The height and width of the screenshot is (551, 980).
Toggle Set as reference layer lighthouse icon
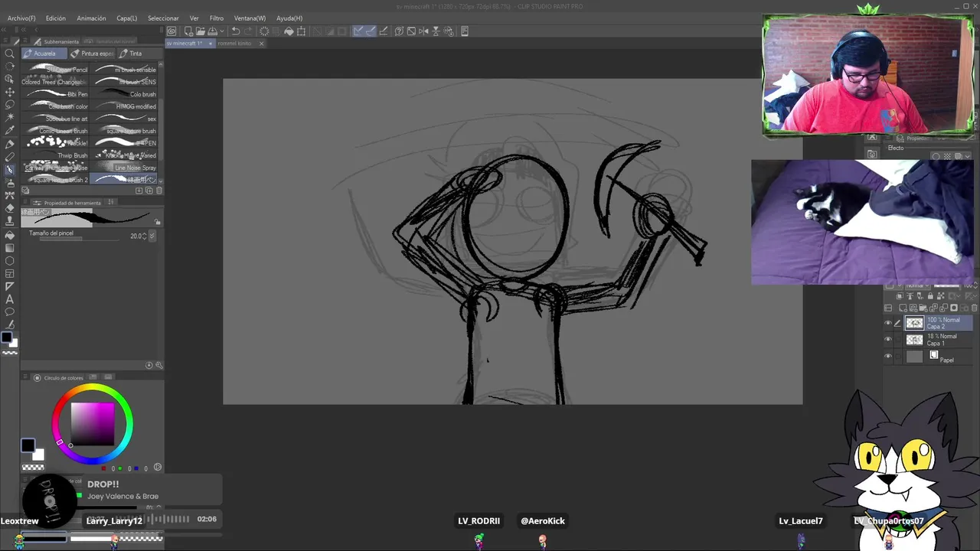click(x=910, y=295)
